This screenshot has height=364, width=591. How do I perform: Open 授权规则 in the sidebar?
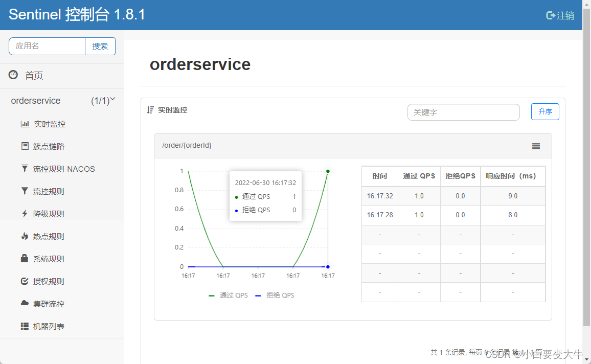point(49,281)
